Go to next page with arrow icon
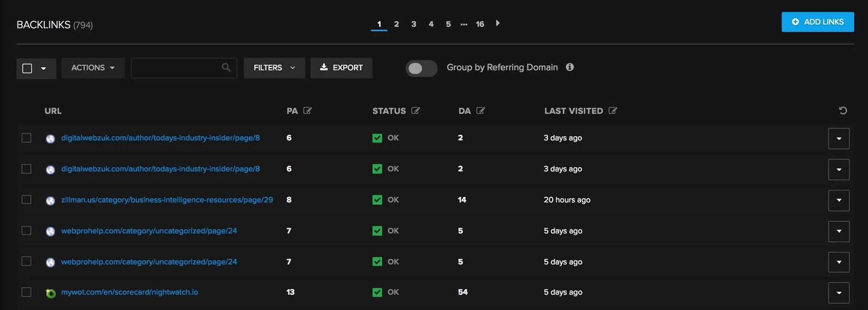Image resolution: width=868 pixels, height=310 pixels. click(498, 24)
